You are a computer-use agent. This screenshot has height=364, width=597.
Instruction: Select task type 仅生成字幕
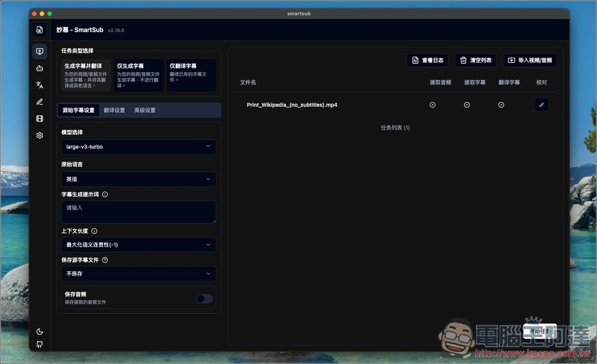tap(139, 75)
